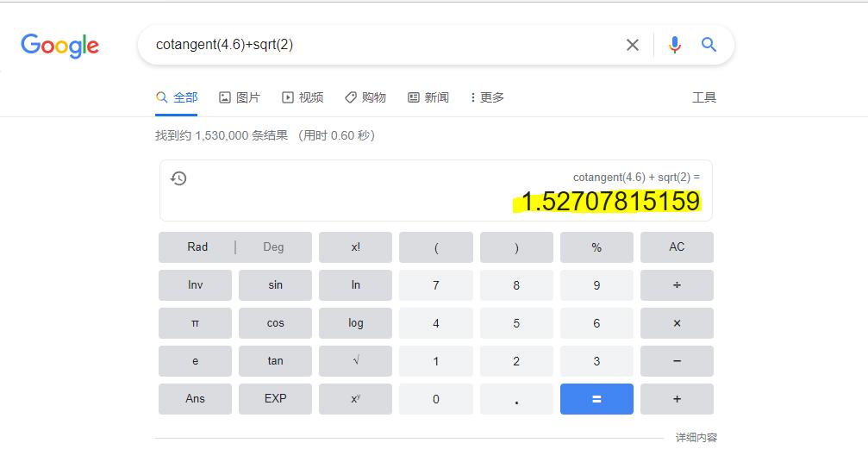Clear the search box with X icon

[633, 45]
